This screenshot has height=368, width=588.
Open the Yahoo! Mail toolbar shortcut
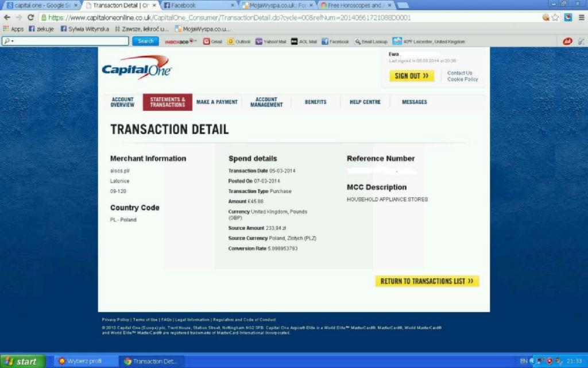[x=271, y=41]
